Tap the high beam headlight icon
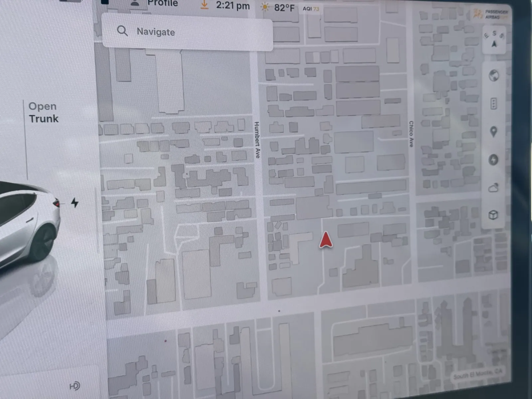Image resolution: width=532 pixels, height=399 pixels. tap(75, 386)
